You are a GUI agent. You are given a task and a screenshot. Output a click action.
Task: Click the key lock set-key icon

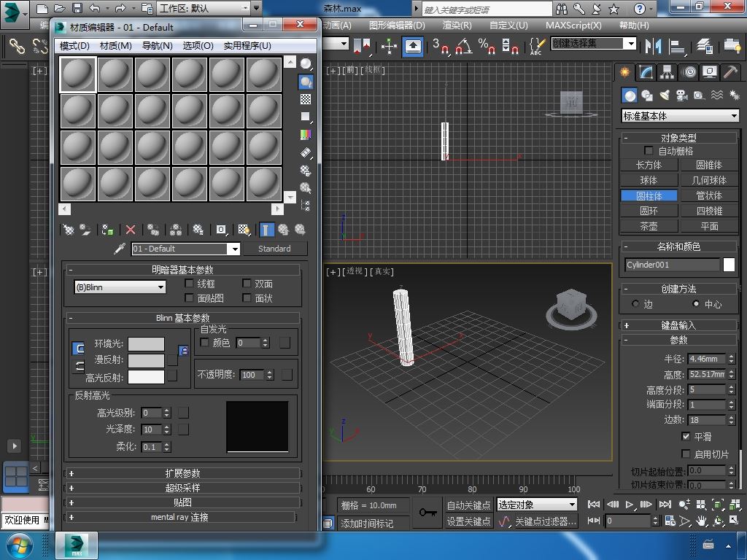click(x=427, y=513)
